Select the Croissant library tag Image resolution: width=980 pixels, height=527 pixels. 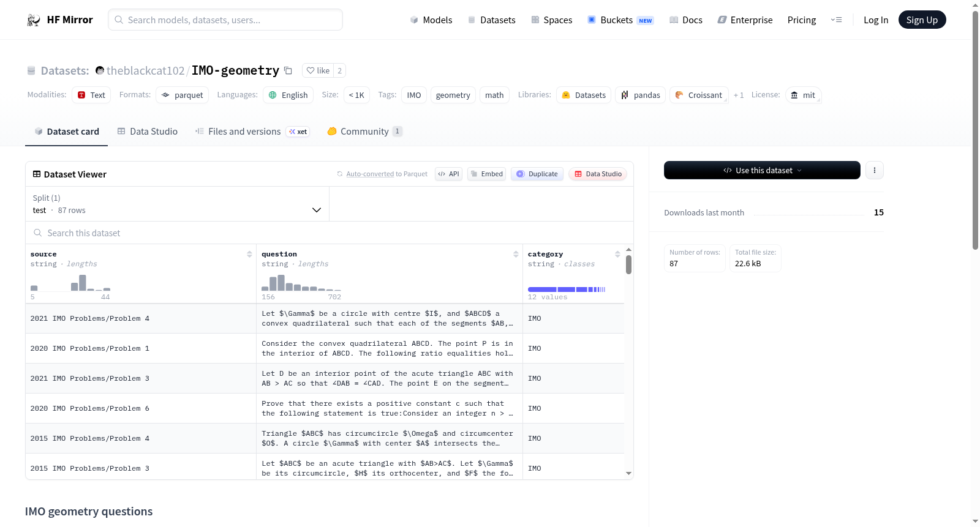coord(699,95)
